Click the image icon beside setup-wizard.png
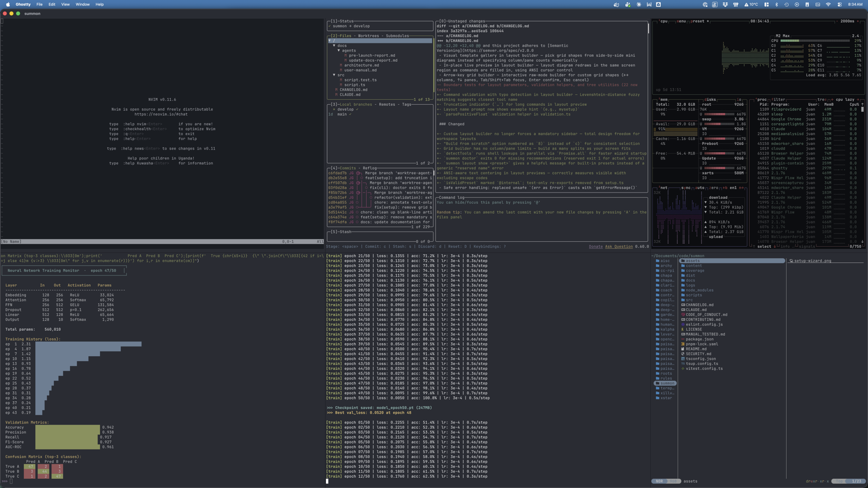Viewport: 868px width, 488px height. pyautogui.click(x=792, y=260)
